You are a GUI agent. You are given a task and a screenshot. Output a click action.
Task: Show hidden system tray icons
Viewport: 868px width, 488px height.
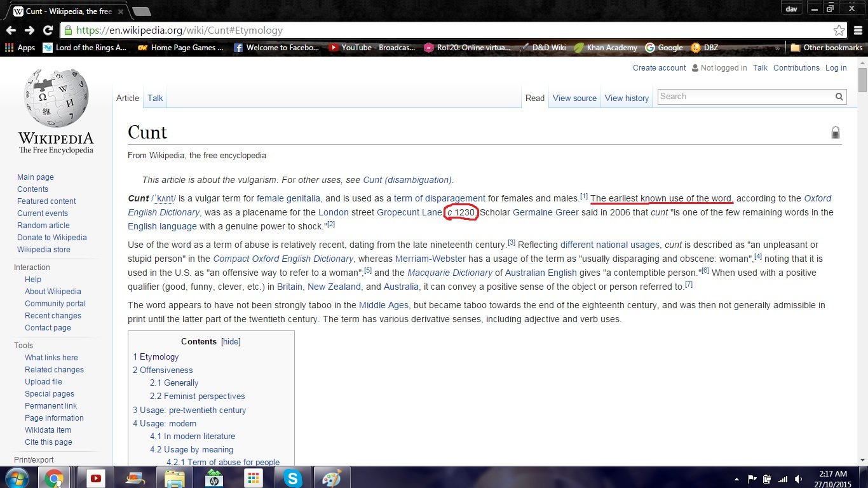click(736, 479)
